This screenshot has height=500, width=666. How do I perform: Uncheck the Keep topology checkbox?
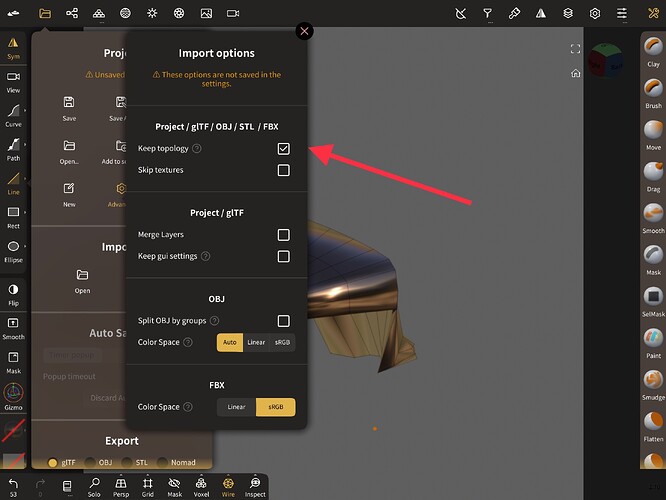point(283,148)
